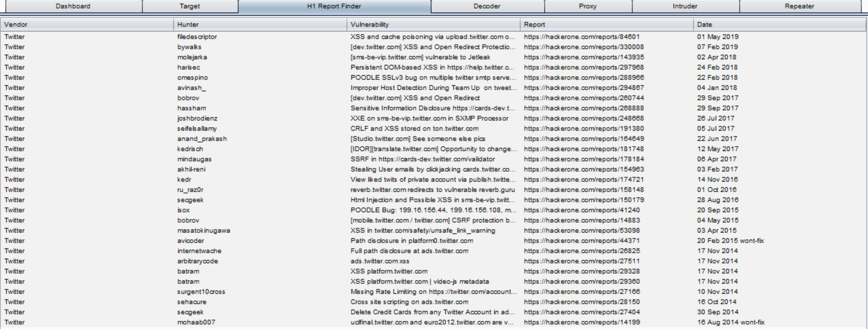Select date '20 Feb 2015 wont-fix' cell
This screenshot has height=329, width=868.
point(780,241)
